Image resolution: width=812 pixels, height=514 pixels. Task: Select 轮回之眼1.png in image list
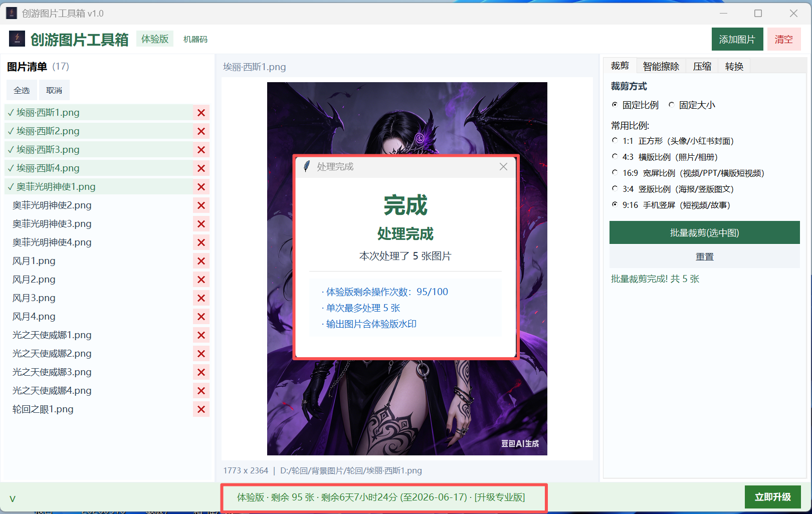tap(99, 409)
